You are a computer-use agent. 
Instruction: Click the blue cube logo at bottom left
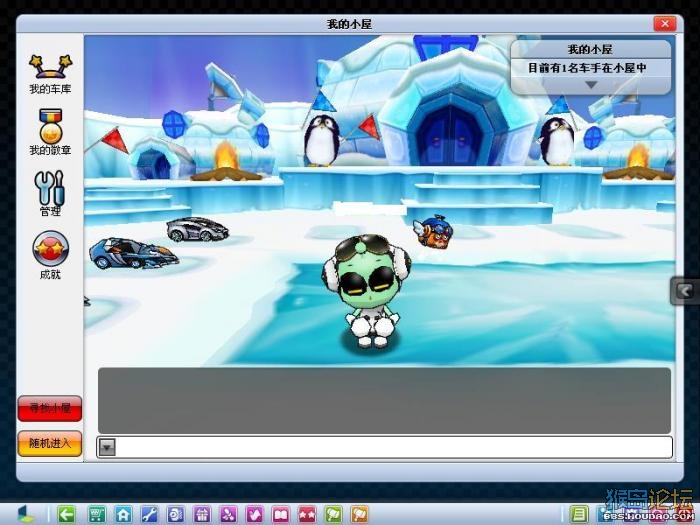(25, 514)
